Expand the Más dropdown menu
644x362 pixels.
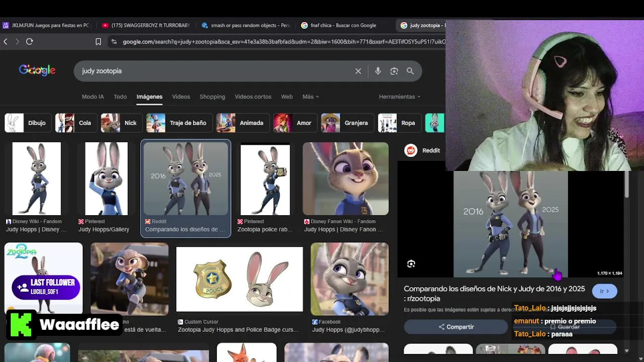pos(310,97)
